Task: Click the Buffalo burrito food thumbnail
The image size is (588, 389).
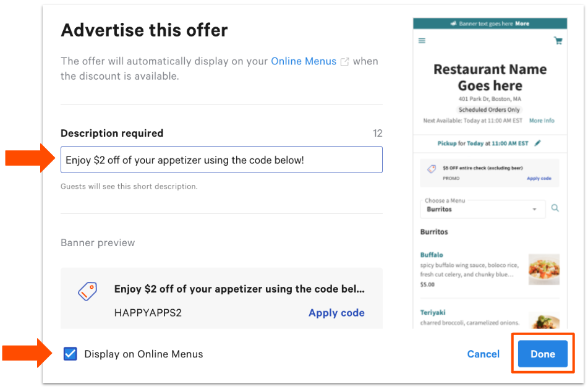Action: [x=543, y=270]
